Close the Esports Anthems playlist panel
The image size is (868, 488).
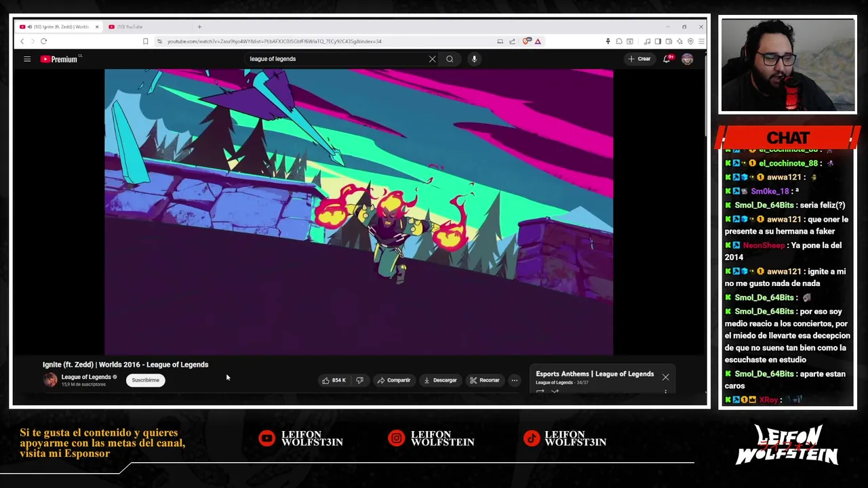click(x=665, y=378)
